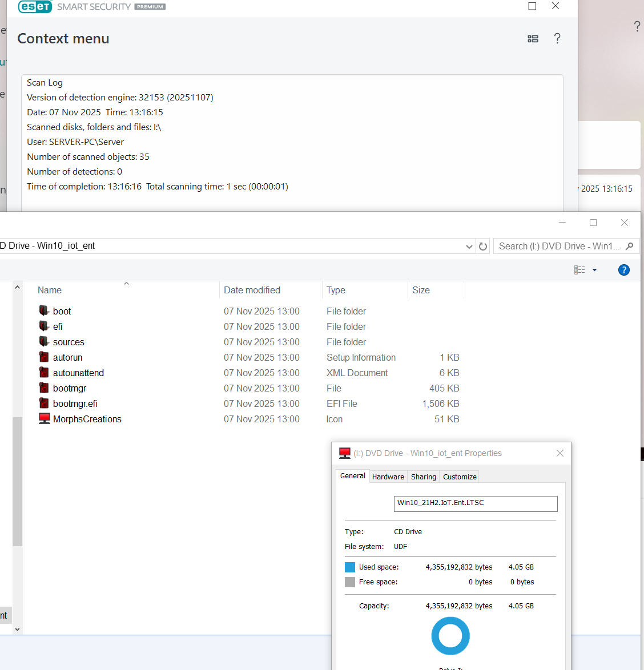Viewport: 644px width, 670px height.
Task: Sort by Date modified column
Action: [252, 290]
